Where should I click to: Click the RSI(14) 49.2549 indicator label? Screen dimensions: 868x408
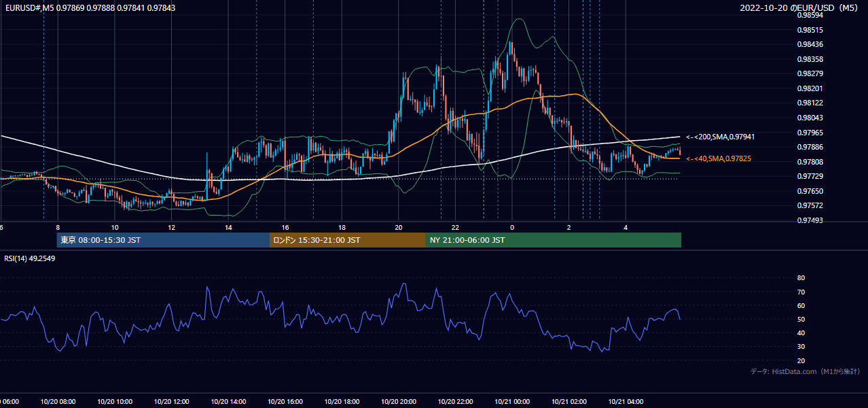point(30,258)
